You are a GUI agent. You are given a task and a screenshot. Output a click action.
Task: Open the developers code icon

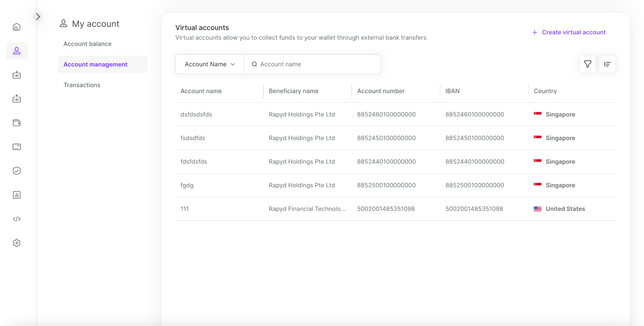[17, 219]
